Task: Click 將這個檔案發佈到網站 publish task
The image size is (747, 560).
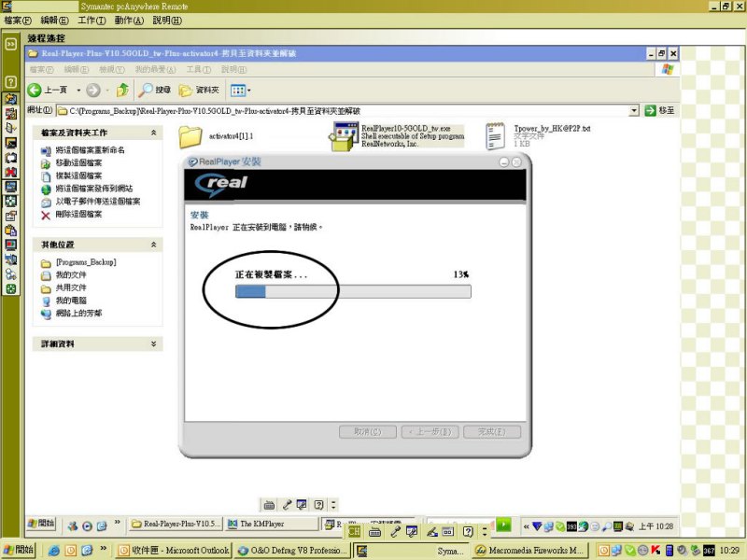Action: [94, 189]
